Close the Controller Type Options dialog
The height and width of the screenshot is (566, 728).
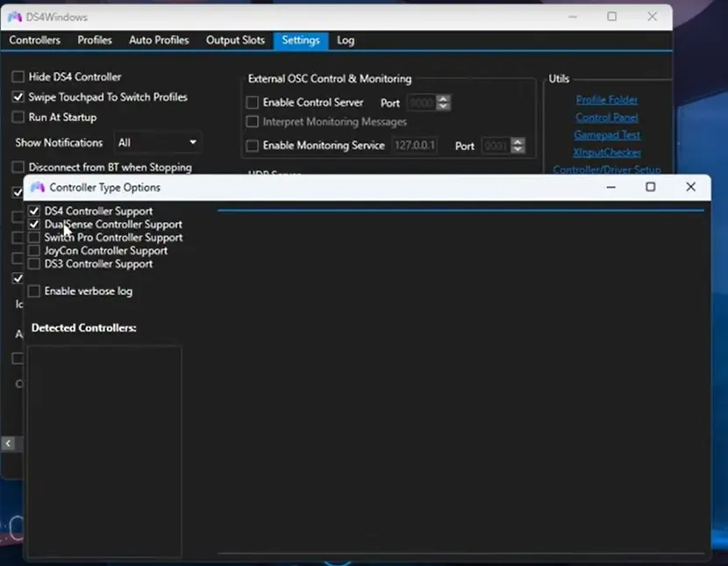pos(690,187)
